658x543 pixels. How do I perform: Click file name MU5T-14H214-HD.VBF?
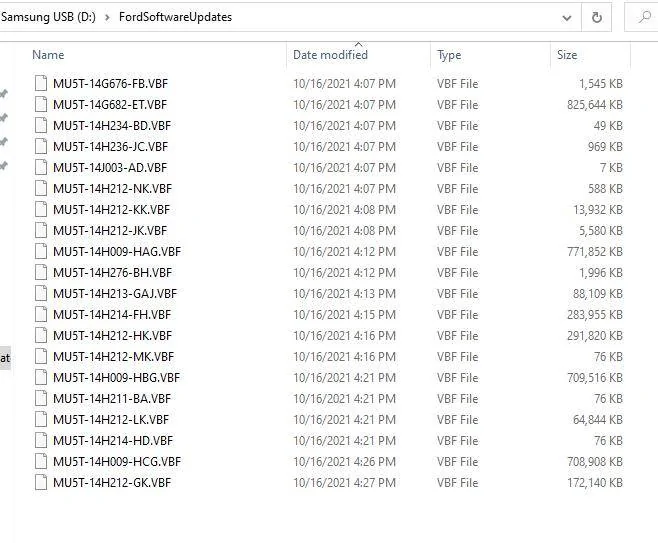pos(113,440)
